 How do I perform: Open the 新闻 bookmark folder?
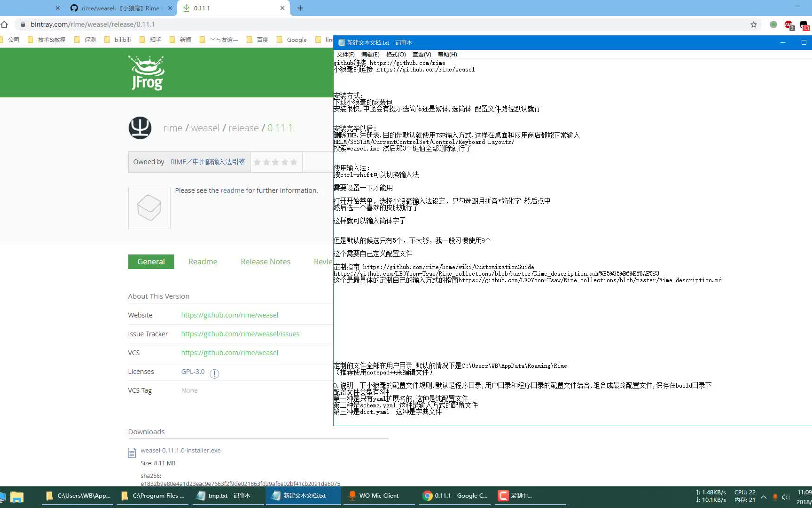(x=180, y=40)
